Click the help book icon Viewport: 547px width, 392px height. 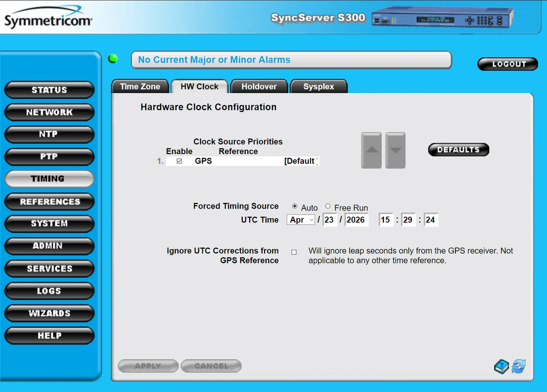pyautogui.click(x=501, y=367)
